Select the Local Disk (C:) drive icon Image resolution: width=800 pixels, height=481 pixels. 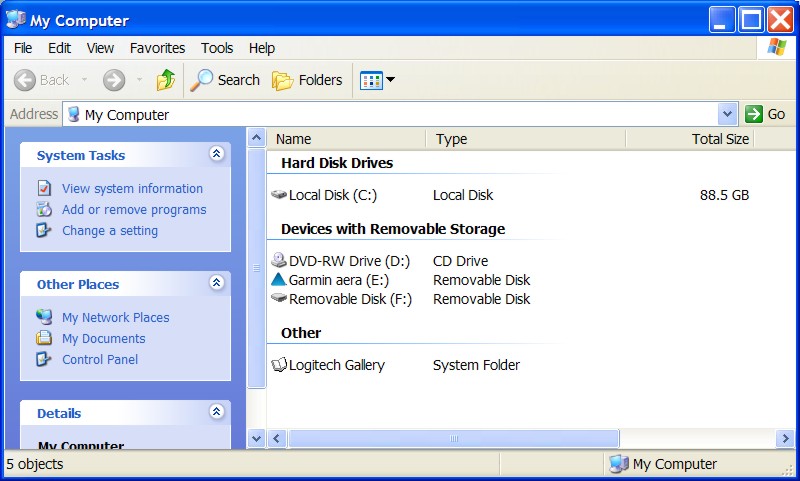279,194
